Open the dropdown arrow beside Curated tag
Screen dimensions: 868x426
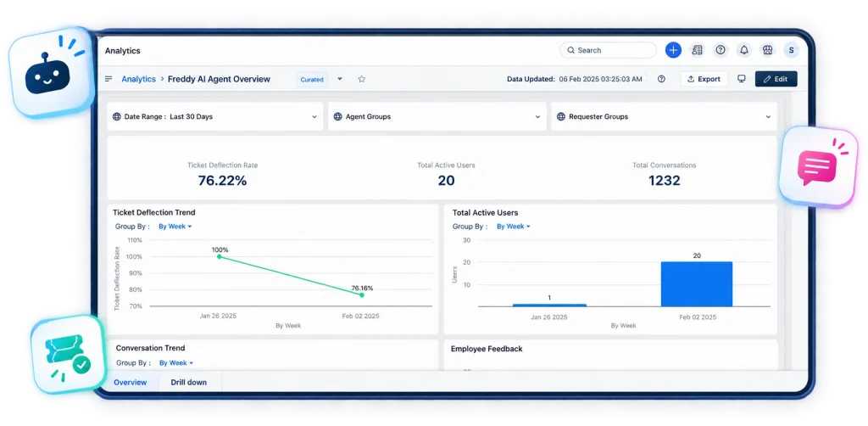pyautogui.click(x=340, y=79)
